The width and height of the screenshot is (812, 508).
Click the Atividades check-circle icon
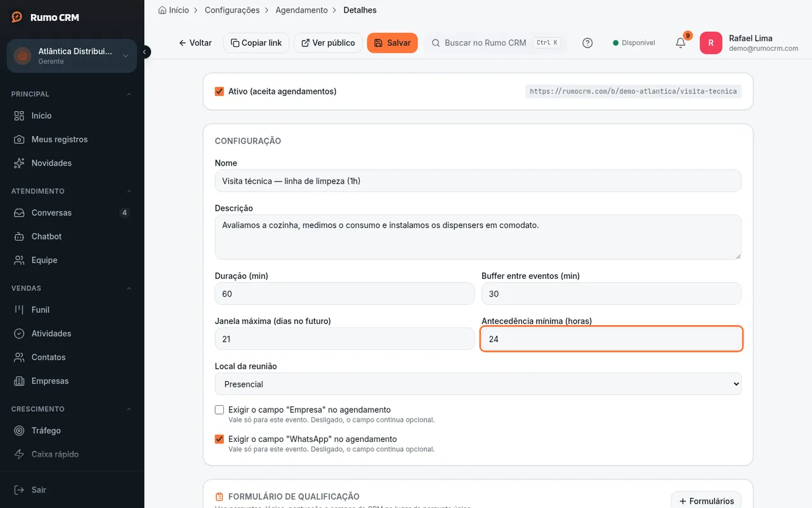point(20,333)
